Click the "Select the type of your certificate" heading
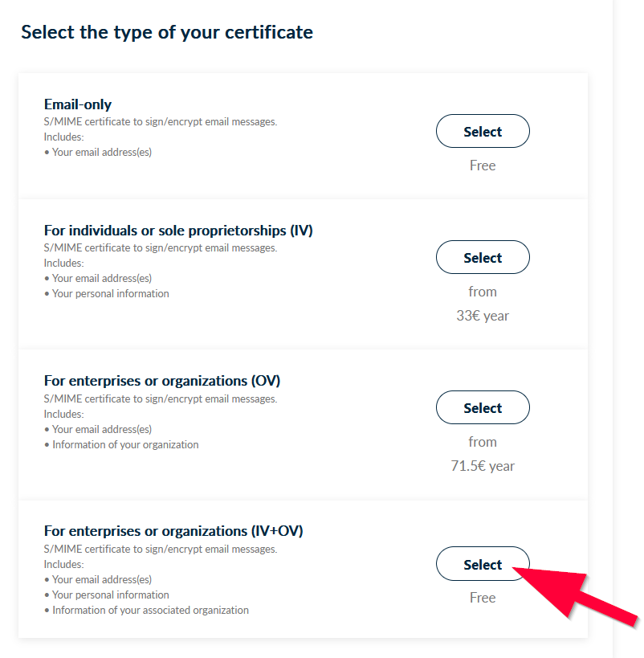Image resolution: width=644 pixels, height=658 pixels. click(x=167, y=32)
